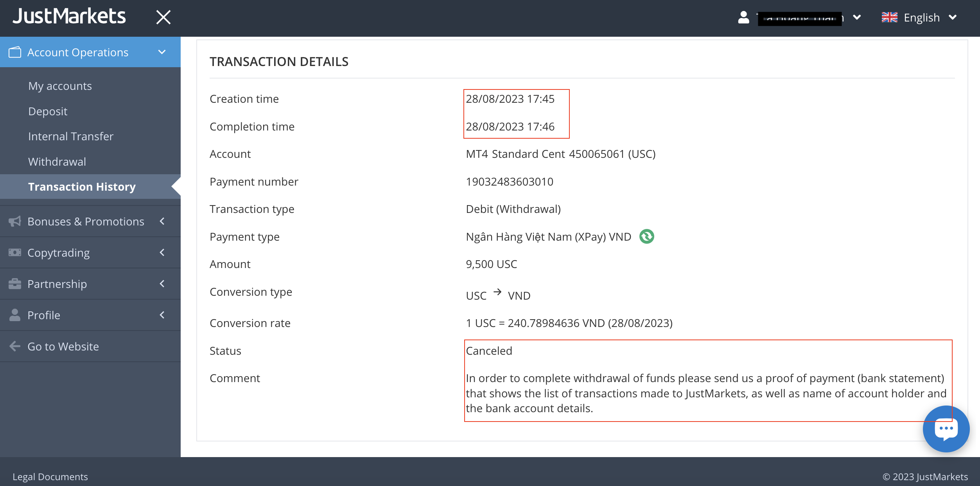Open the Legal Documents link
This screenshot has height=486, width=980.
point(51,477)
